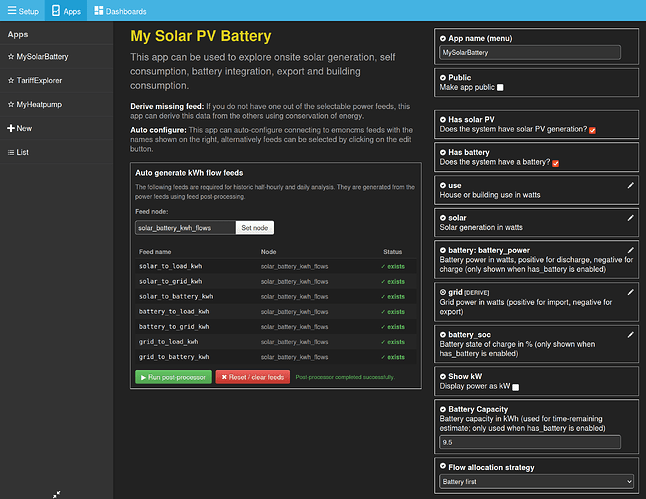Click Post-processor completed successfully message
The width and height of the screenshot is (646, 499).
coord(345,377)
